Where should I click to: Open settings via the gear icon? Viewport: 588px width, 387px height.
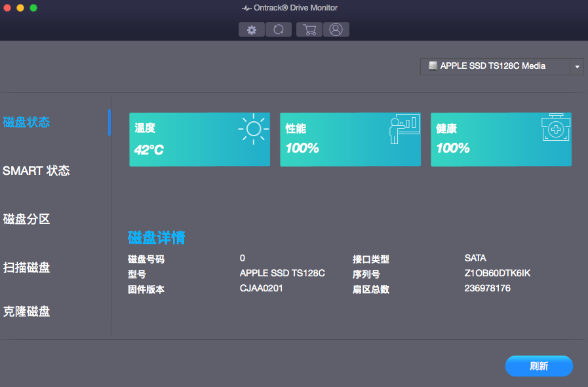pos(252,29)
